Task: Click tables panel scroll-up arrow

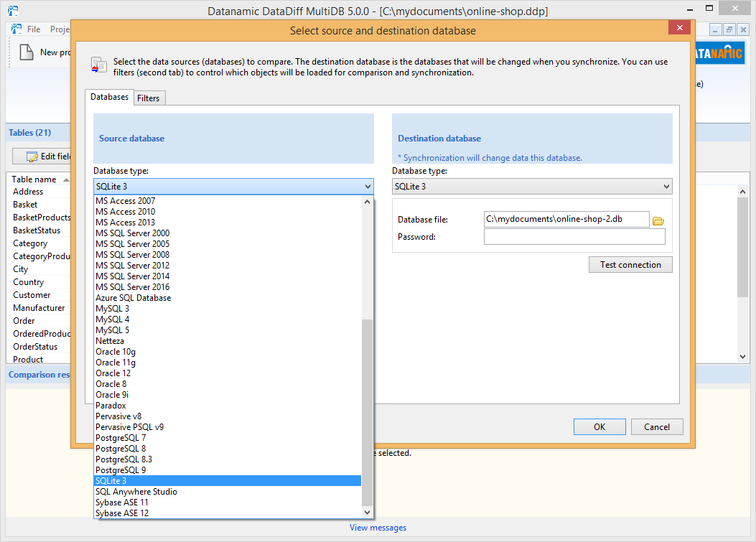Action: (x=742, y=192)
